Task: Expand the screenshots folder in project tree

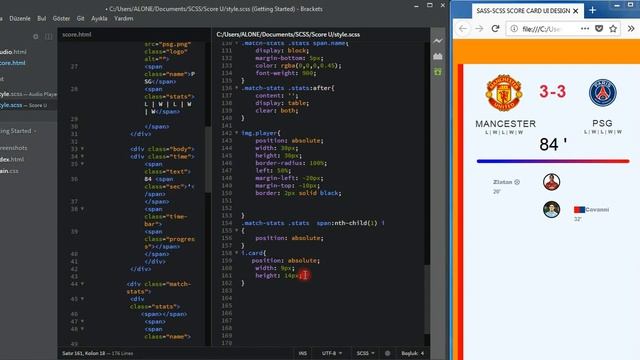Action: (x=14, y=148)
